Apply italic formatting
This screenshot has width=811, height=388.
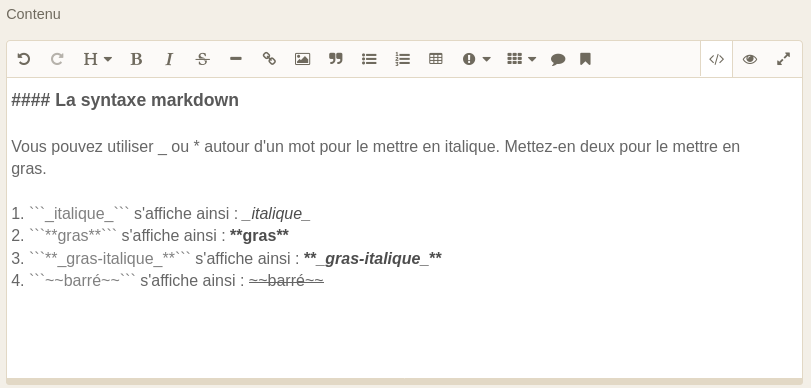pyautogui.click(x=169, y=59)
